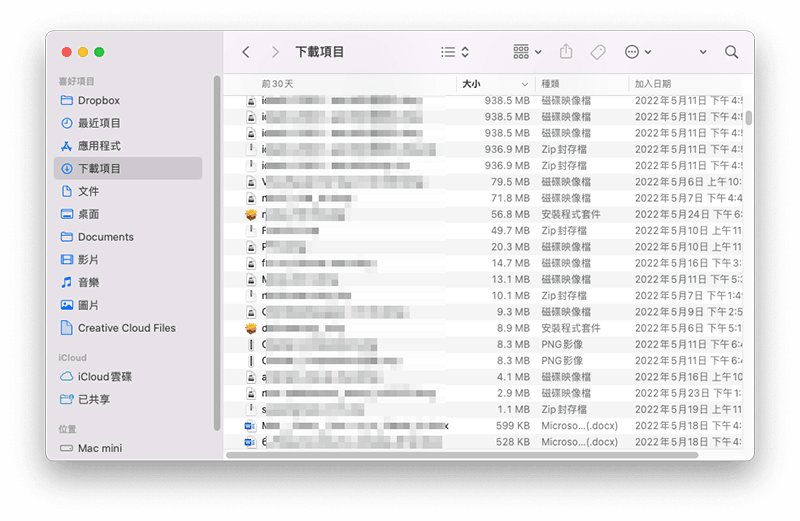Open iCloud雲碟 in the sidebar
Image resolution: width=800 pixels, height=521 pixels.
click(128, 377)
